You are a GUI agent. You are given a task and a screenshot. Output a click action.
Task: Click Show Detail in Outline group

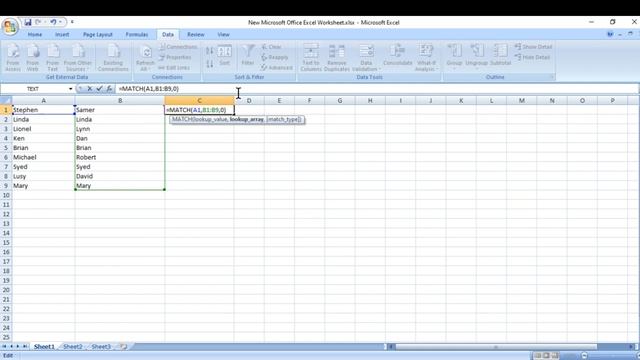(x=533, y=47)
